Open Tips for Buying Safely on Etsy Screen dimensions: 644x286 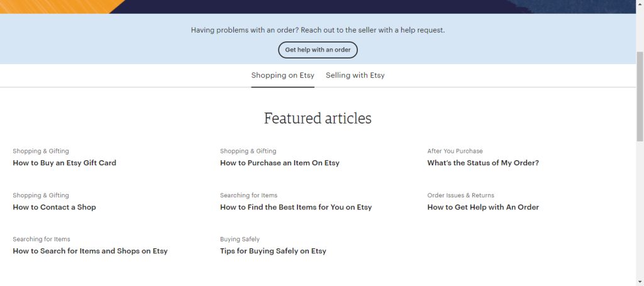tap(273, 251)
